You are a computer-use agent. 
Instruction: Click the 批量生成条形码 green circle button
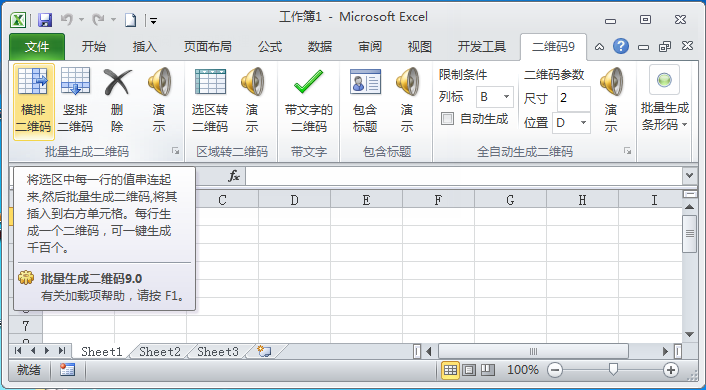(x=664, y=81)
